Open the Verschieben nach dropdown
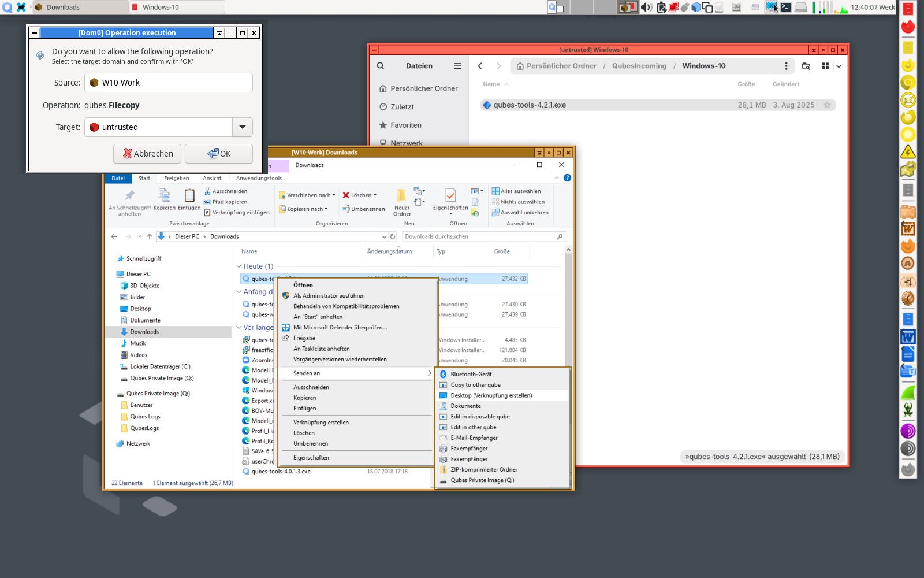The image size is (924, 578). 333,195
